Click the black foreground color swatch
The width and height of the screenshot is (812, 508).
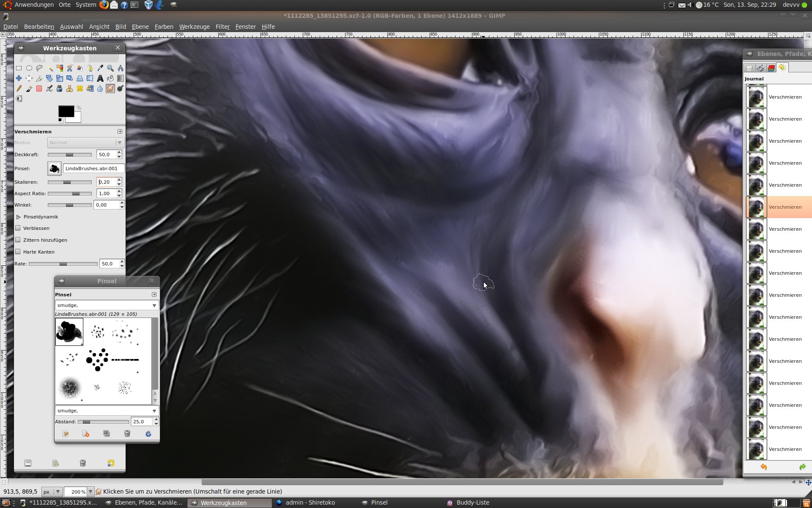66,111
